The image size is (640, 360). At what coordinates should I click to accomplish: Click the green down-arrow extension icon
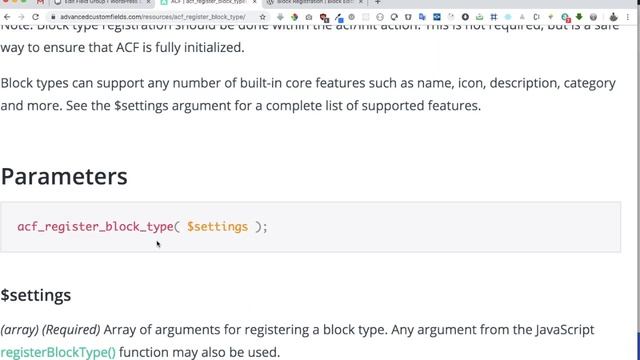(579, 17)
